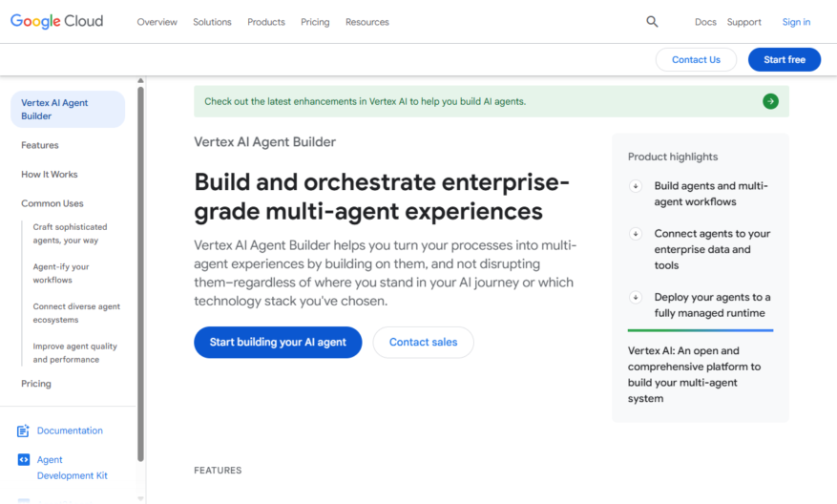The width and height of the screenshot is (837, 504).
Task: Click the sidebar vertical scrollbar thumb
Action: [140, 273]
